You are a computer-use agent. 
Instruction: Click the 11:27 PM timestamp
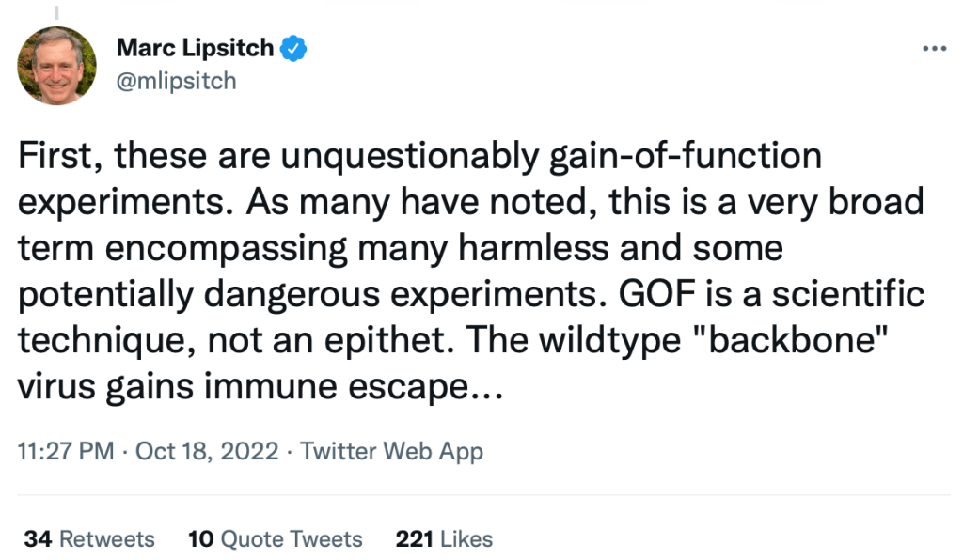click(x=65, y=452)
